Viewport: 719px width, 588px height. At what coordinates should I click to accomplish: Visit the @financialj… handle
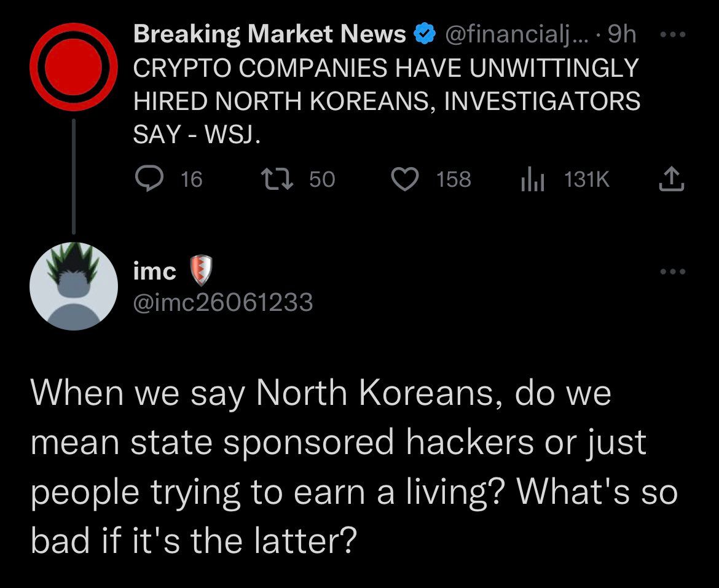[516, 35]
